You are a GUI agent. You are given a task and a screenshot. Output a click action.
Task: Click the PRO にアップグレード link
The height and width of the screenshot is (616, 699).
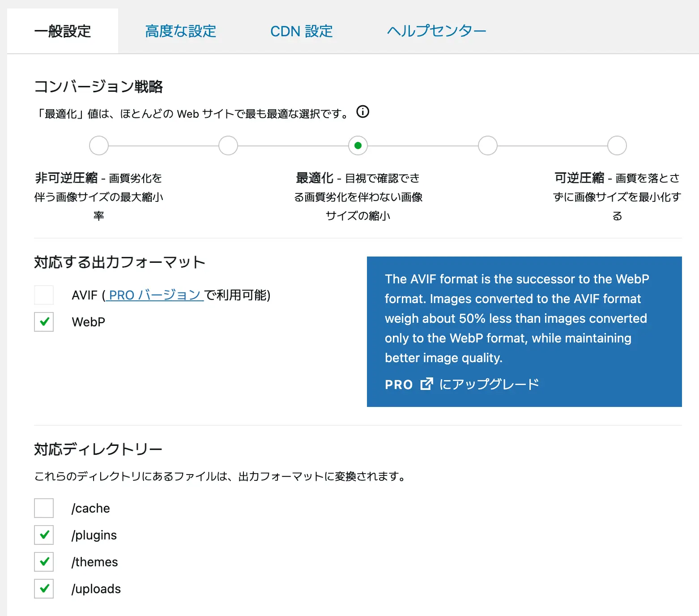pos(462,384)
